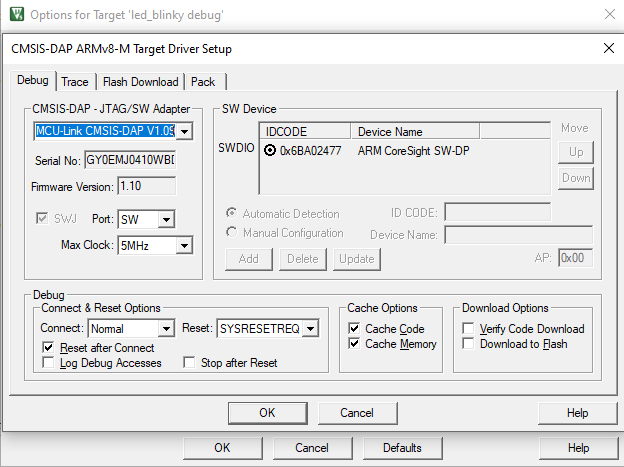This screenshot has height=467, width=624.
Task: Open the Reset SYSRESETREQ dropdown
Action: pos(311,328)
